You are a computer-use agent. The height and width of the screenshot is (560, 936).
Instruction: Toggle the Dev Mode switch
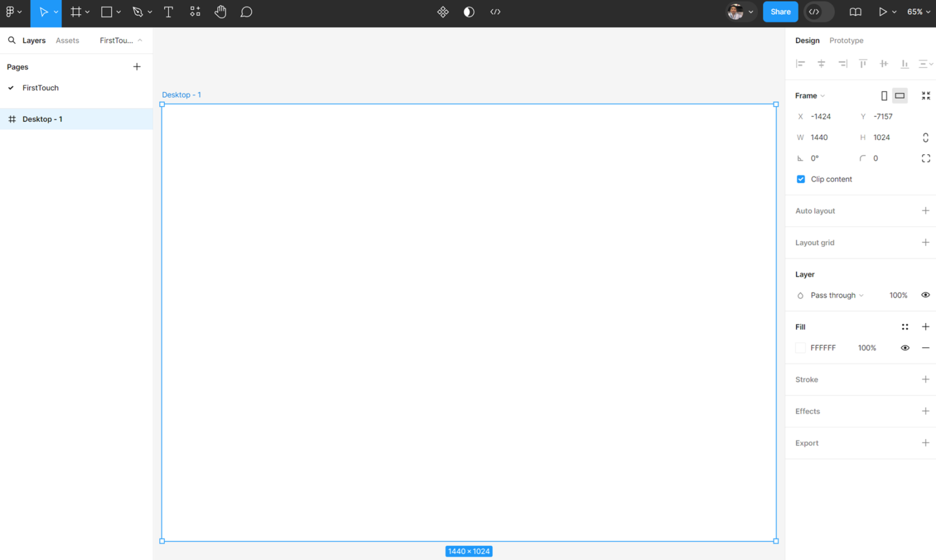click(818, 12)
